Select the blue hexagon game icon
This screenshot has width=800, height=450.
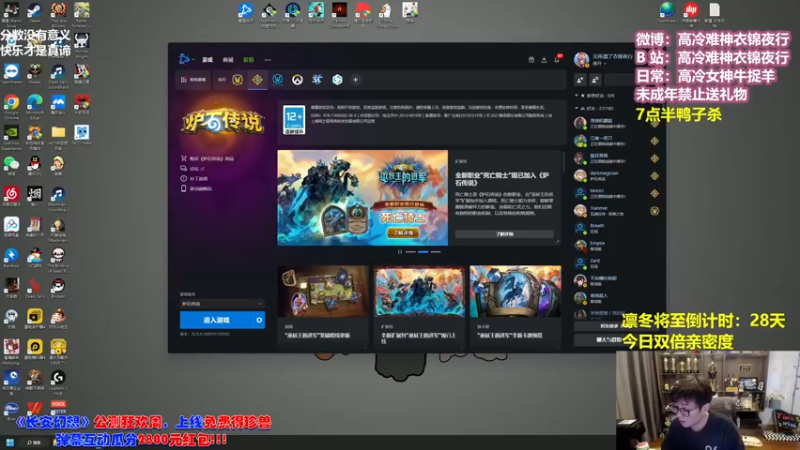(x=337, y=80)
